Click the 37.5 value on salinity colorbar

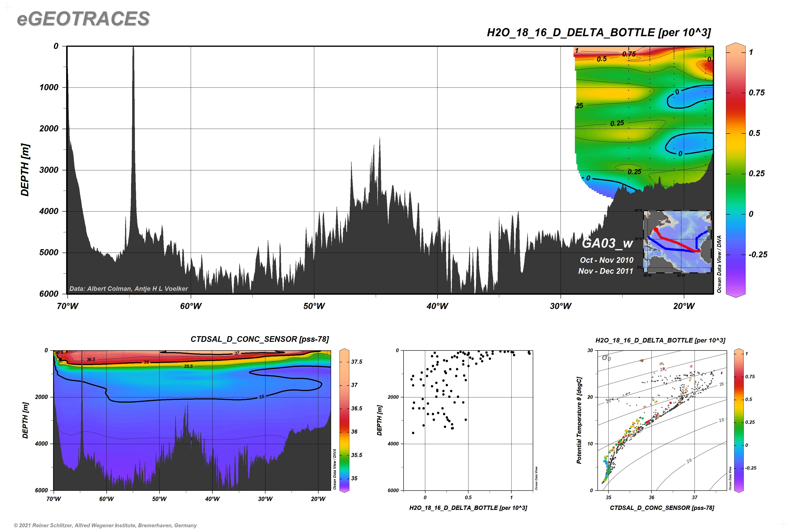pyautogui.click(x=357, y=362)
